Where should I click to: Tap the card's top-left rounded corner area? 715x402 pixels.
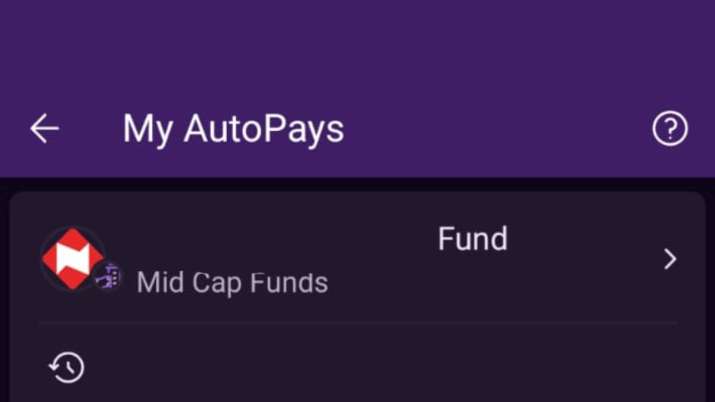pyautogui.click(x=22, y=204)
